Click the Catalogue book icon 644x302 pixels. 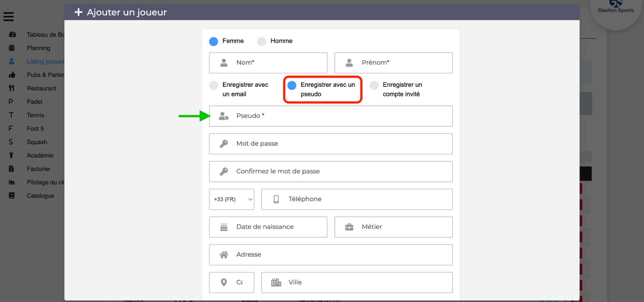(12, 195)
